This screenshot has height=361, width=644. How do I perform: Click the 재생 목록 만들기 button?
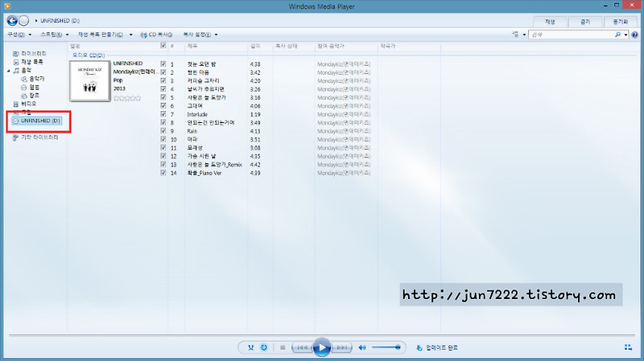pyautogui.click(x=101, y=35)
